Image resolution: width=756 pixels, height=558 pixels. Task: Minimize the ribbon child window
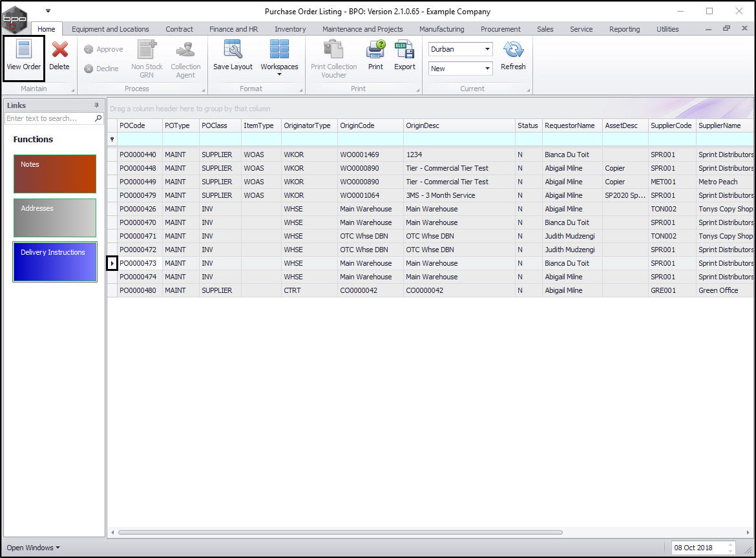[708, 29]
